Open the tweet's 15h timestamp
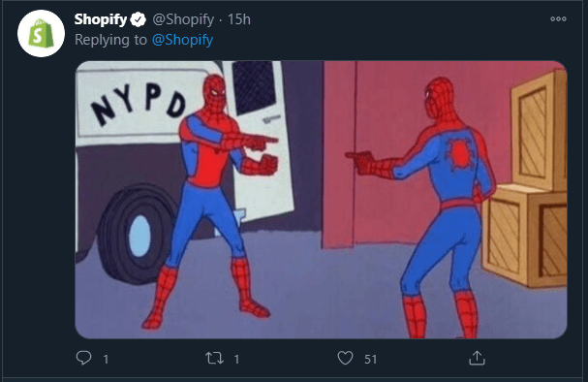The image size is (588, 382). 239,19
